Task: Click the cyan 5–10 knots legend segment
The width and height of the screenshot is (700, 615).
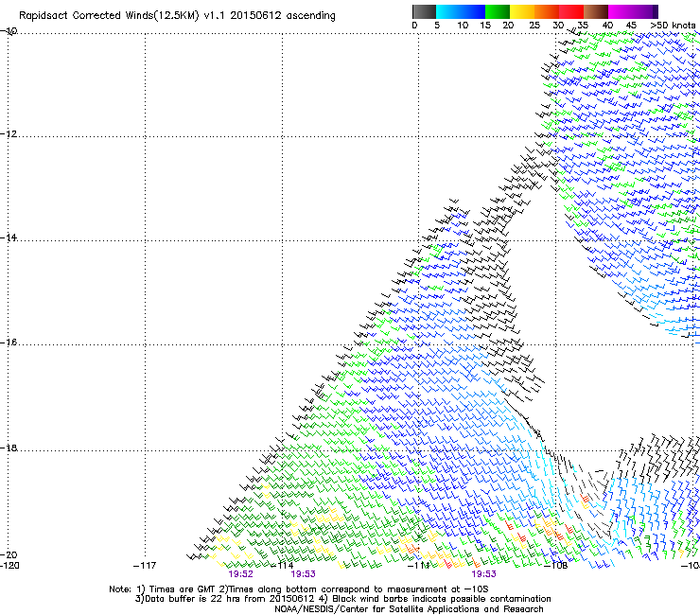Action: tap(448, 11)
